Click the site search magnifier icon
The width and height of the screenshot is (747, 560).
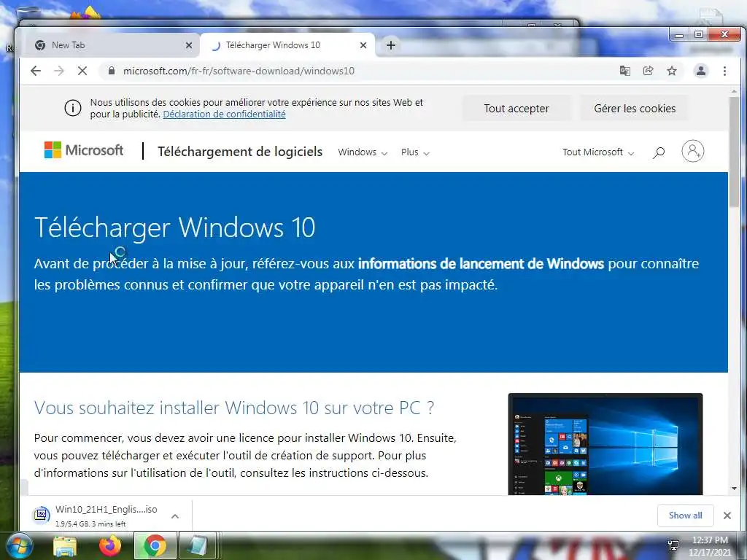click(659, 152)
